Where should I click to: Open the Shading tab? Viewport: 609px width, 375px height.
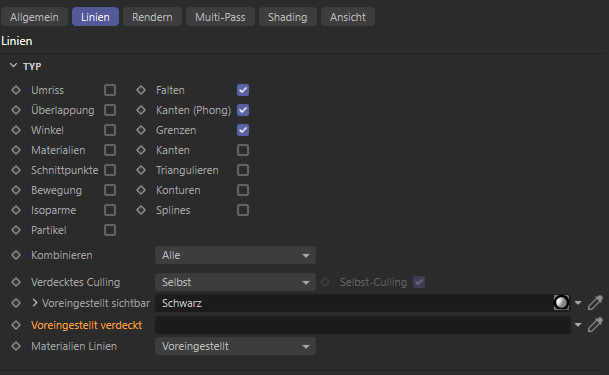coord(287,17)
